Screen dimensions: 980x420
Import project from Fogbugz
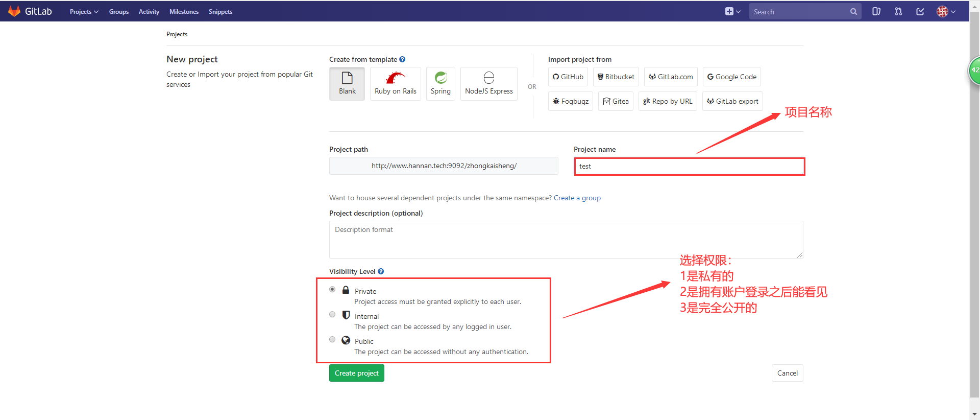(x=571, y=101)
